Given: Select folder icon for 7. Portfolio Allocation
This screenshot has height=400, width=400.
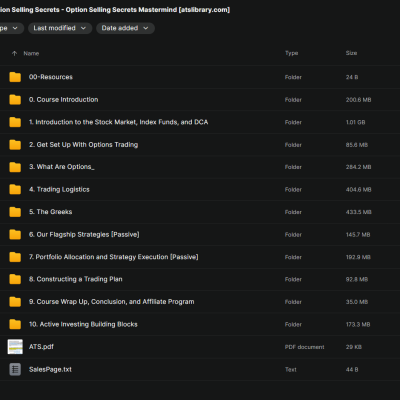Looking at the screenshot, I should coord(15,257).
